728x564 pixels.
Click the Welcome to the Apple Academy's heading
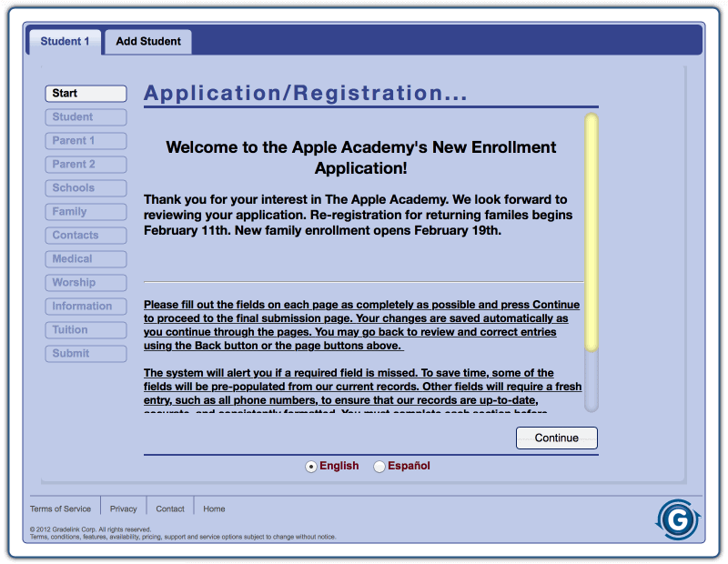point(360,157)
